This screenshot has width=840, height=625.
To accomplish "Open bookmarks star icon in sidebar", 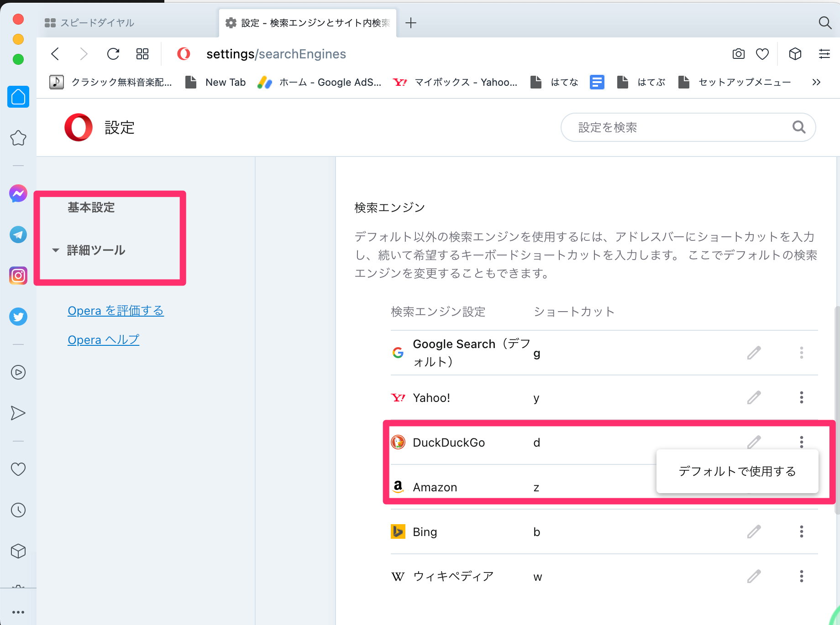I will pyautogui.click(x=18, y=138).
